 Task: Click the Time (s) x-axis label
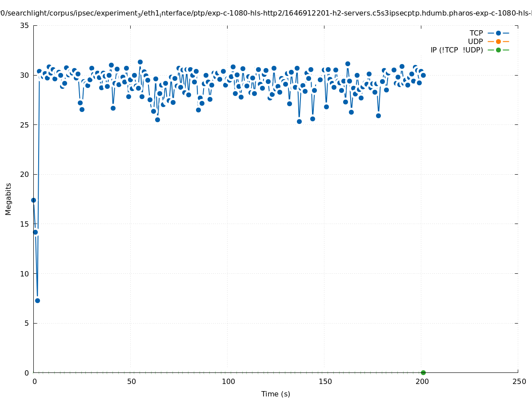click(276, 394)
